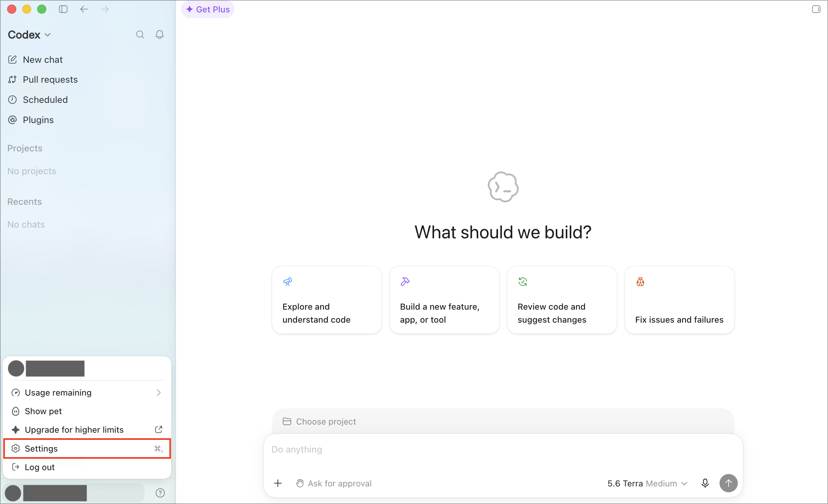
Task: Go forward with the right arrow
Action: pyautogui.click(x=105, y=9)
